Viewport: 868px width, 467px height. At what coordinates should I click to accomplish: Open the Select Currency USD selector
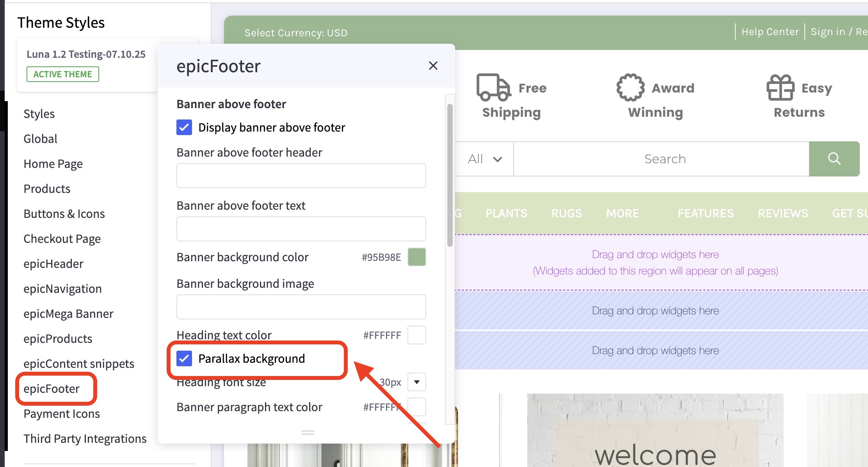pos(296,33)
